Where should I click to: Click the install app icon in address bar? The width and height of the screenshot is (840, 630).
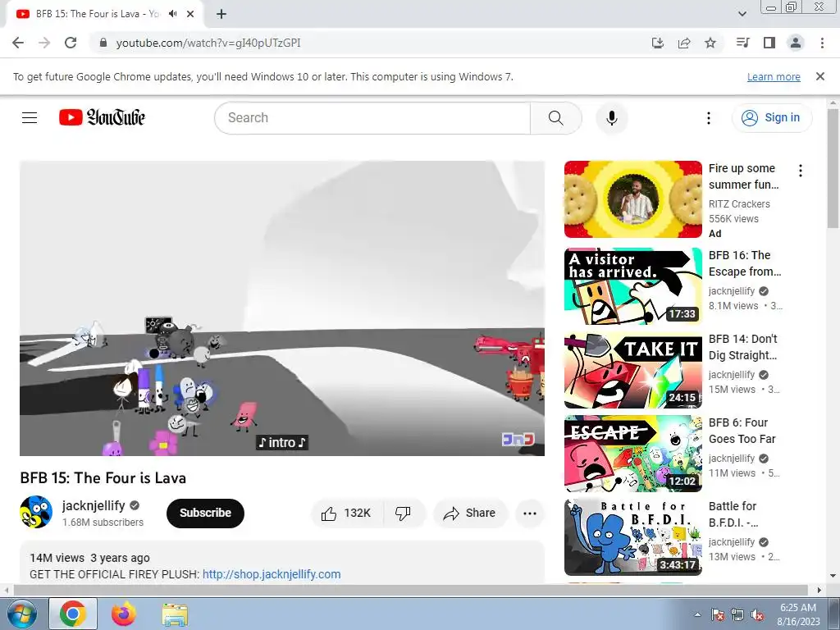pos(658,43)
